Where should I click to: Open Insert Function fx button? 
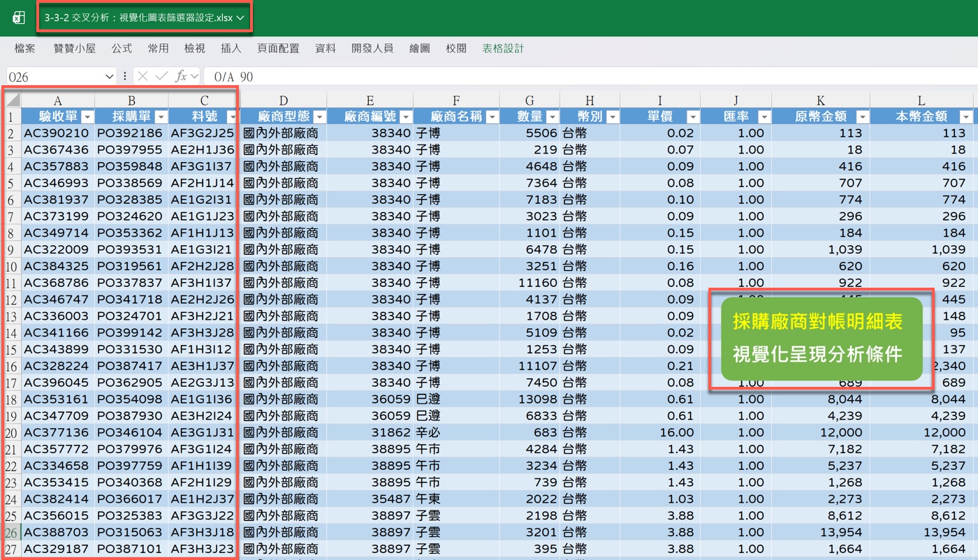click(180, 76)
